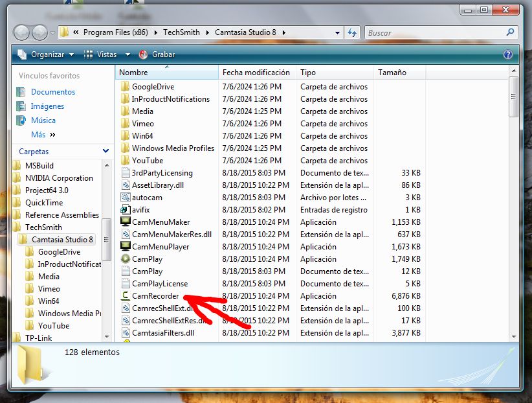Screen dimensions: 532x403
Task: Click the Vistas toolbar button
Action: [x=100, y=54]
